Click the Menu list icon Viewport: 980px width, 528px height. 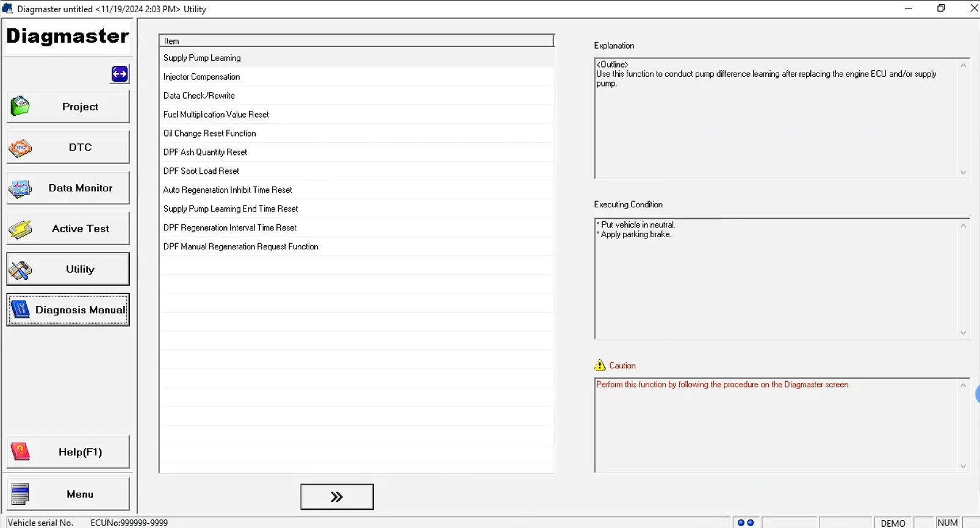click(x=20, y=494)
